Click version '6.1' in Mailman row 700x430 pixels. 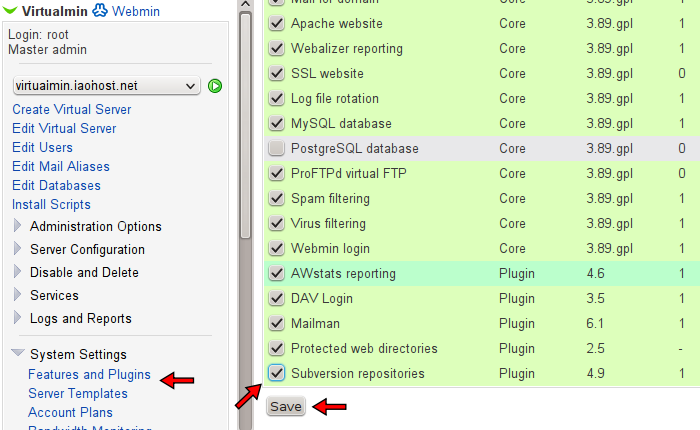tap(595, 324)
